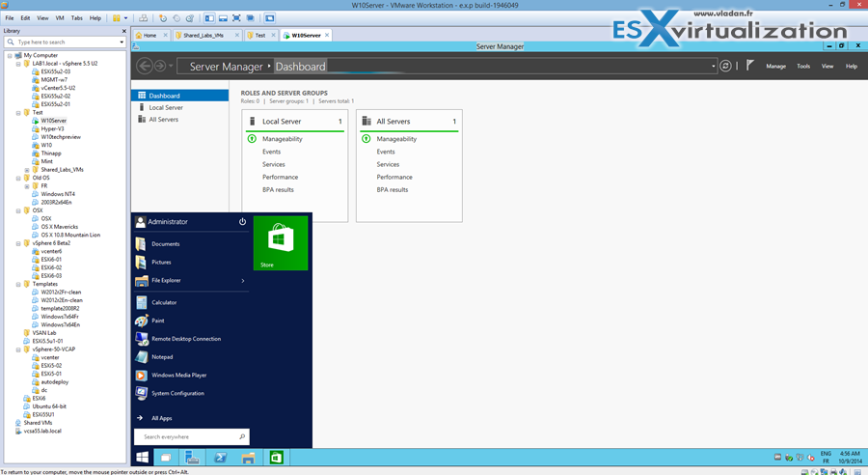Open the power options dropdown arrow
This screenshot has width=868, height=475.
click(125, 18)
